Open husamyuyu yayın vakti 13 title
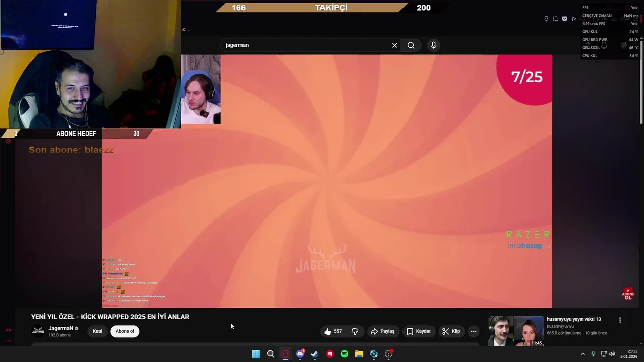644x362 pixels. pos(574,319)
